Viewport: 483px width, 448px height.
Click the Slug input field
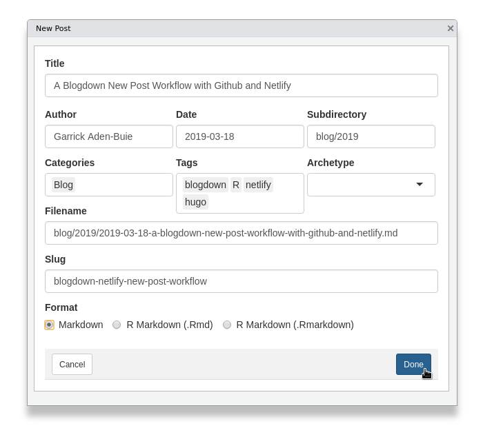click(241, 281)
